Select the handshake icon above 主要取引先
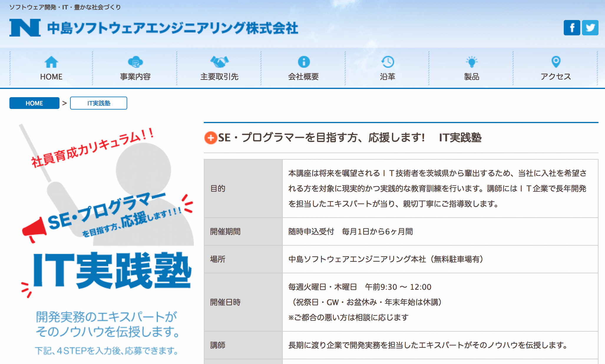605x364 pixels. coord(219,62)
